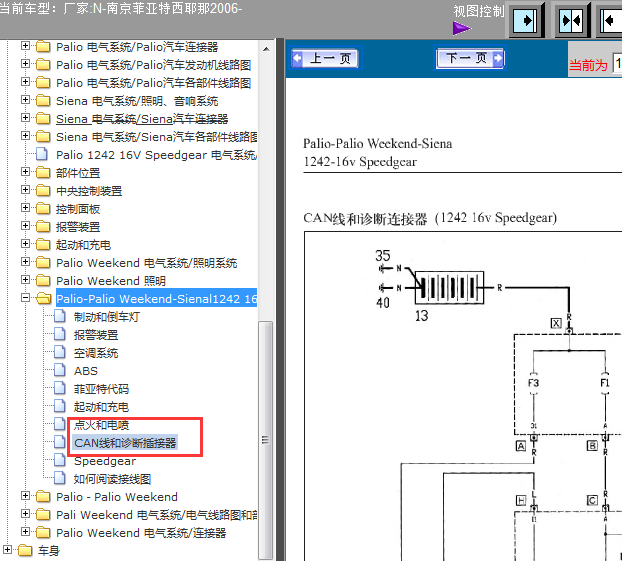Click the document icon beside ABS
Screen dimensions: 622x561
point(60,370)
